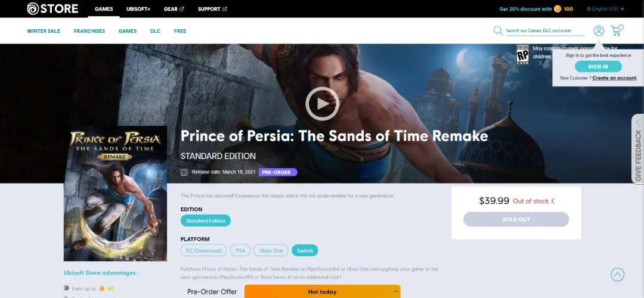
Task: Click the Ubisoft coin discount icon
Action: tap(558, 8)
